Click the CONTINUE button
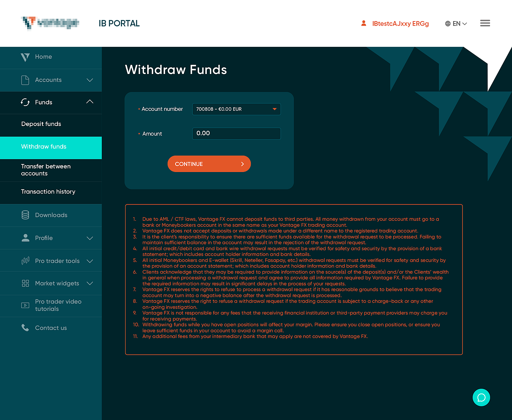512x420 pixels. point(209,164)
